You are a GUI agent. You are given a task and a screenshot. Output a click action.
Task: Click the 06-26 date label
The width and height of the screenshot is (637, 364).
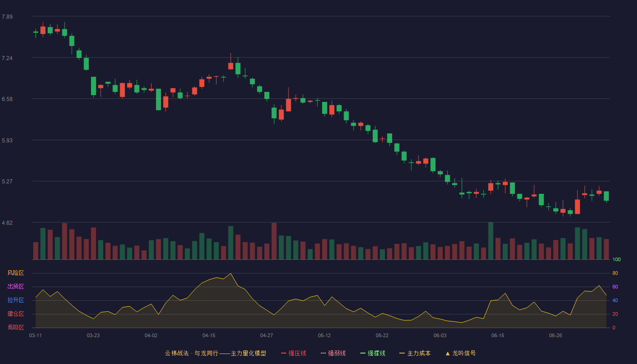pyautogui.click(x=556, y=335)
